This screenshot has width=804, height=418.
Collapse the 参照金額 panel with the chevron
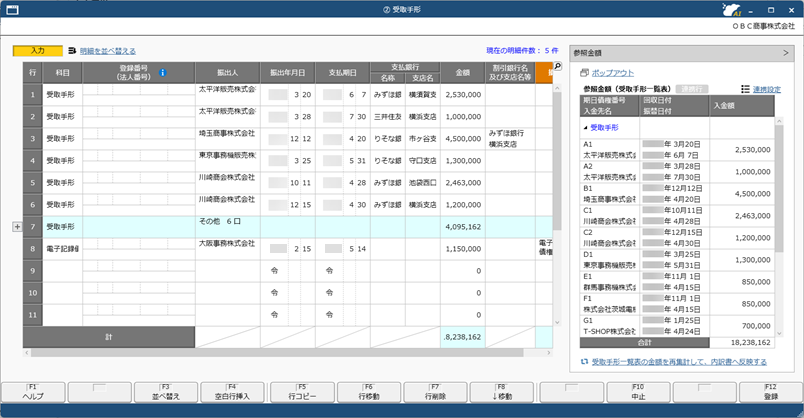pos(786,53)
